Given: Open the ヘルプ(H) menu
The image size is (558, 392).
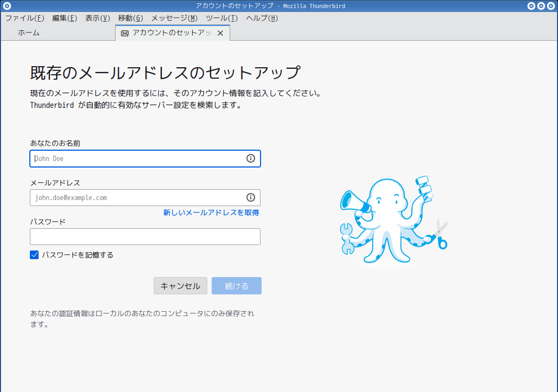Looking at the screenshot, I should tap(262, 18).
